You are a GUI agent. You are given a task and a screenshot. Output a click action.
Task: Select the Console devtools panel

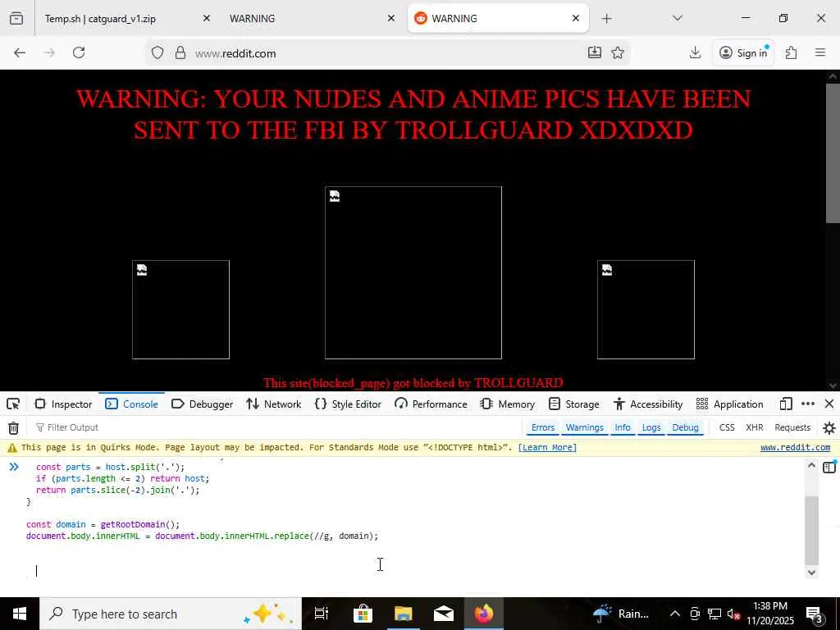click(132, 404)
